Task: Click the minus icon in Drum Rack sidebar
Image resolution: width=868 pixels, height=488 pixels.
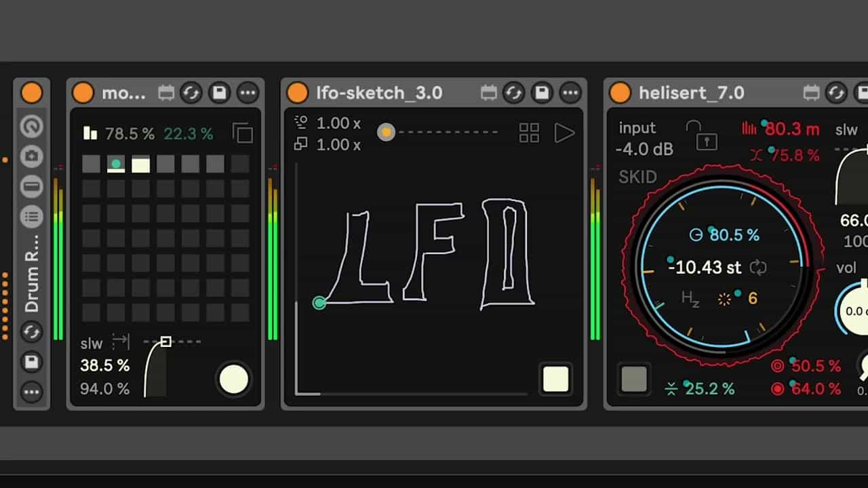Action: 31,186
